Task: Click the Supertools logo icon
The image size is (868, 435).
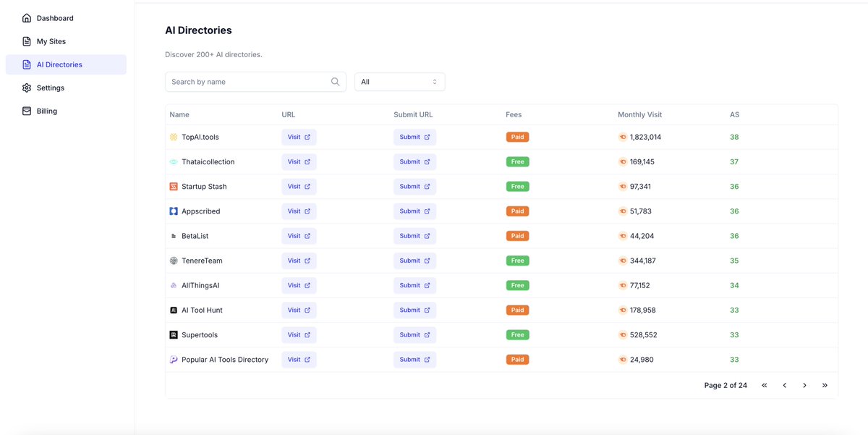Action: [x=174, y=334]
